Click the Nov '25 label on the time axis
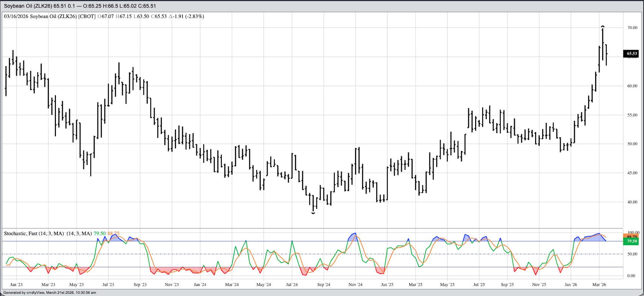This screenshot has height=296, width=644. click(539, 285)
